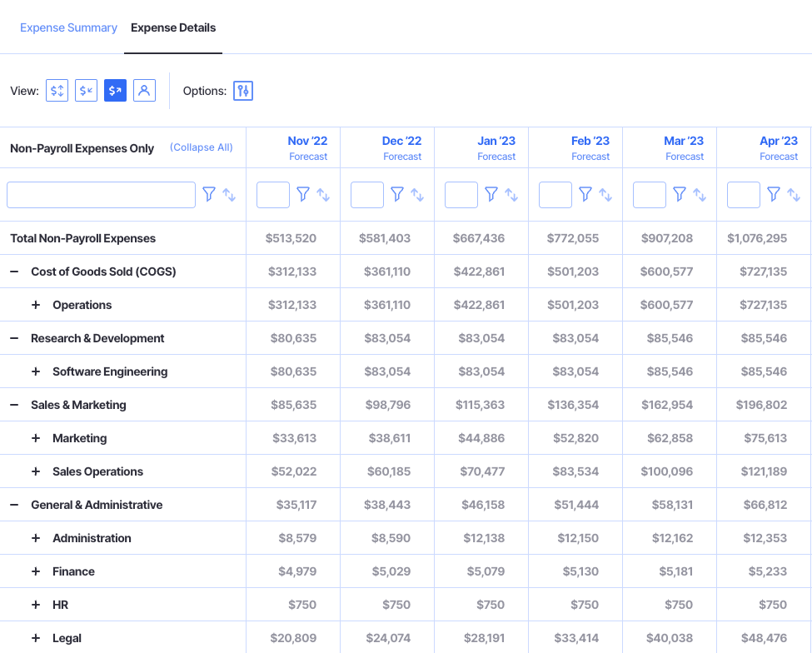Toggle the filter funnel under Mar '23
The image size is (812, 653).
click(680, 193)
